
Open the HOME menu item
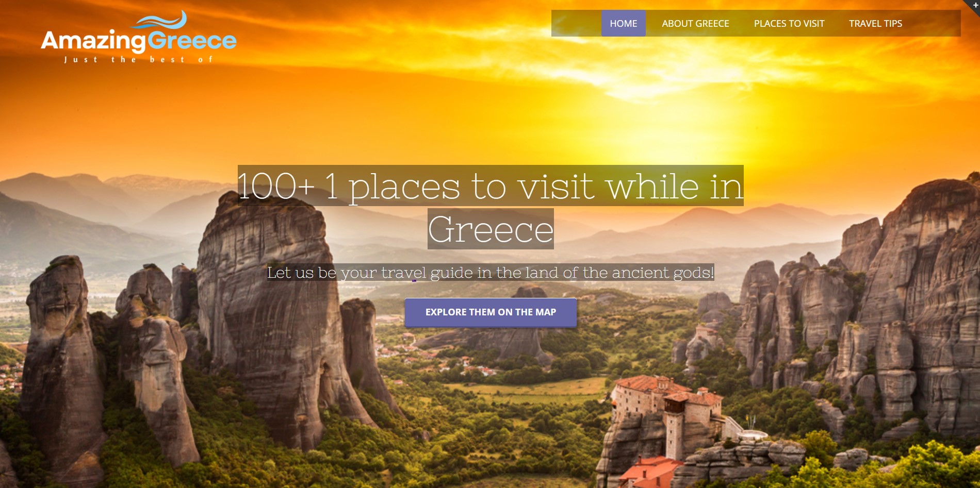623,23
